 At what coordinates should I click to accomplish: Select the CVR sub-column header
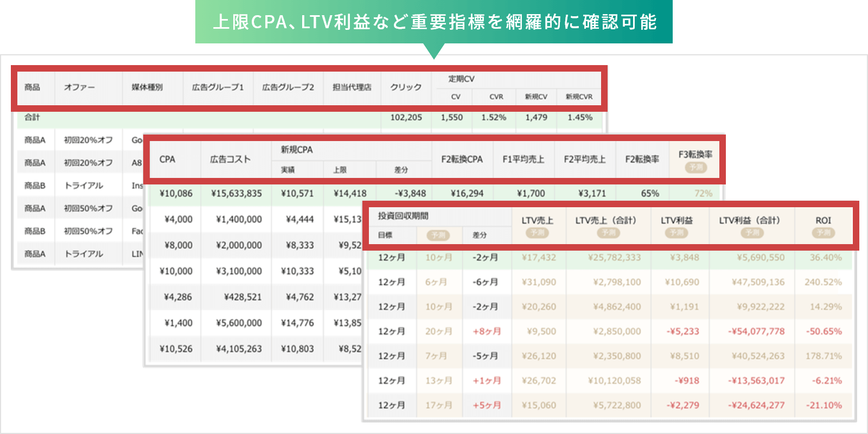click(496, 97)
